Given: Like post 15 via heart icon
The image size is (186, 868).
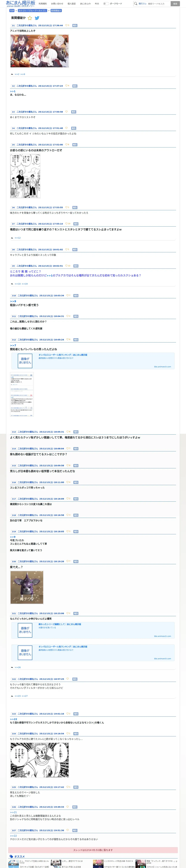Looking at the screenshot, I should [x=68, y=465].
